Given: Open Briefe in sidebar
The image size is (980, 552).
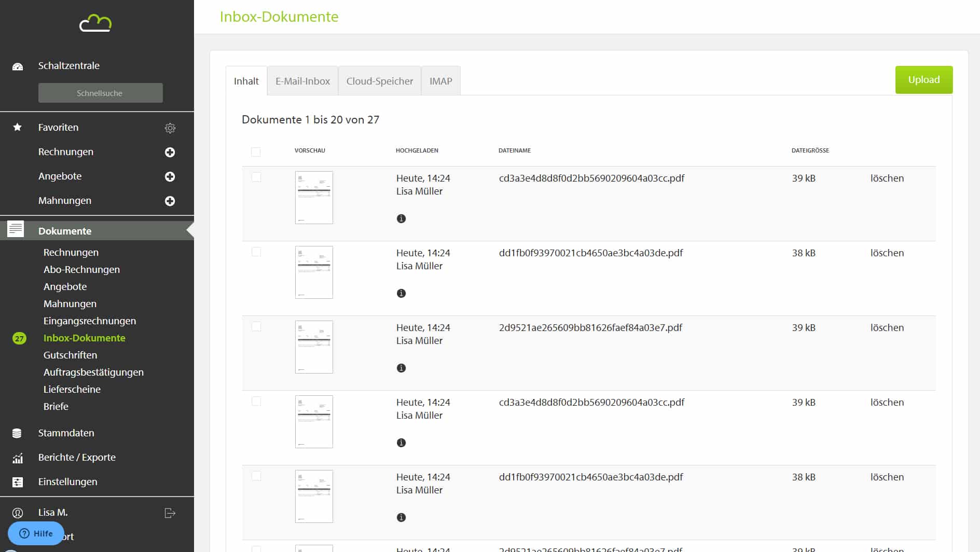Looking at the screenshot, I should [x=56, y=406].
